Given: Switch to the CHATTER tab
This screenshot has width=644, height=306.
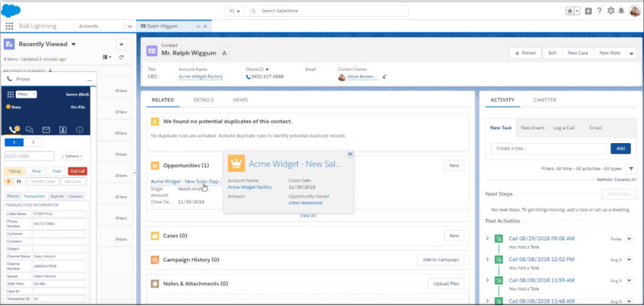Looking at the screenshot, I should (x=545, y=100).
